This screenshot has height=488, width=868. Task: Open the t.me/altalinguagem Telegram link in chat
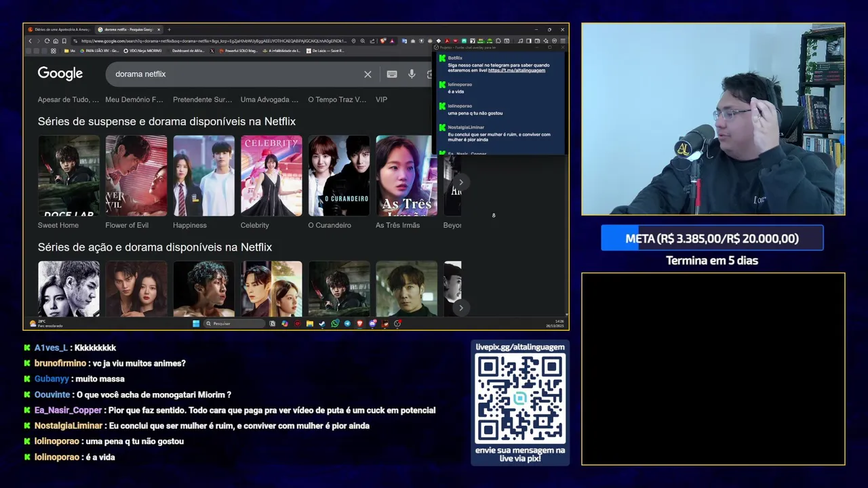click(x=517, y=70)
